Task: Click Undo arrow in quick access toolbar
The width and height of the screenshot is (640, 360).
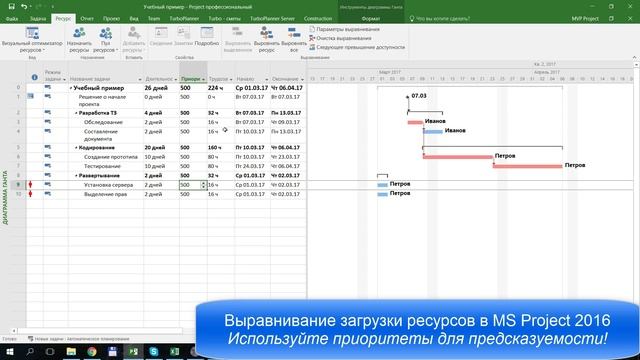Action: [24, 7]
